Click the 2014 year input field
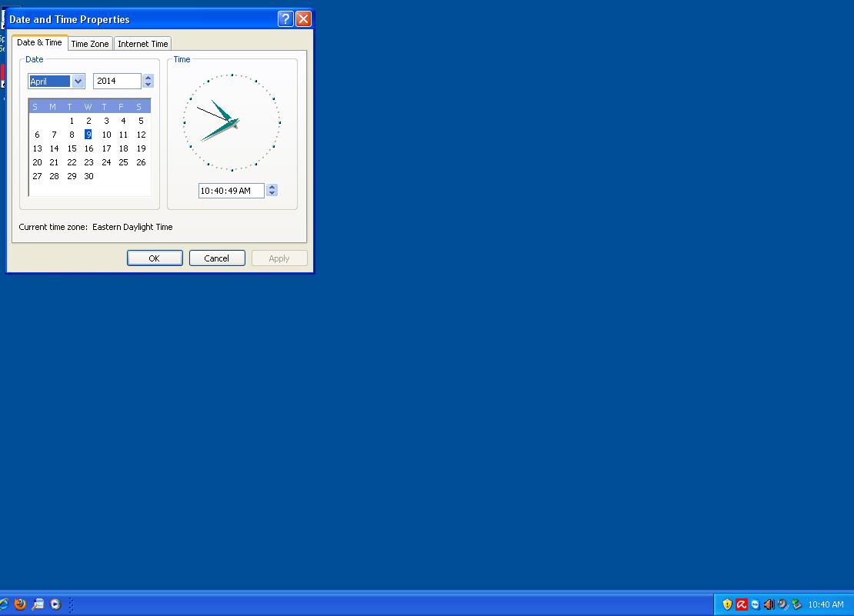854x616 pixels. pos(116,82)
